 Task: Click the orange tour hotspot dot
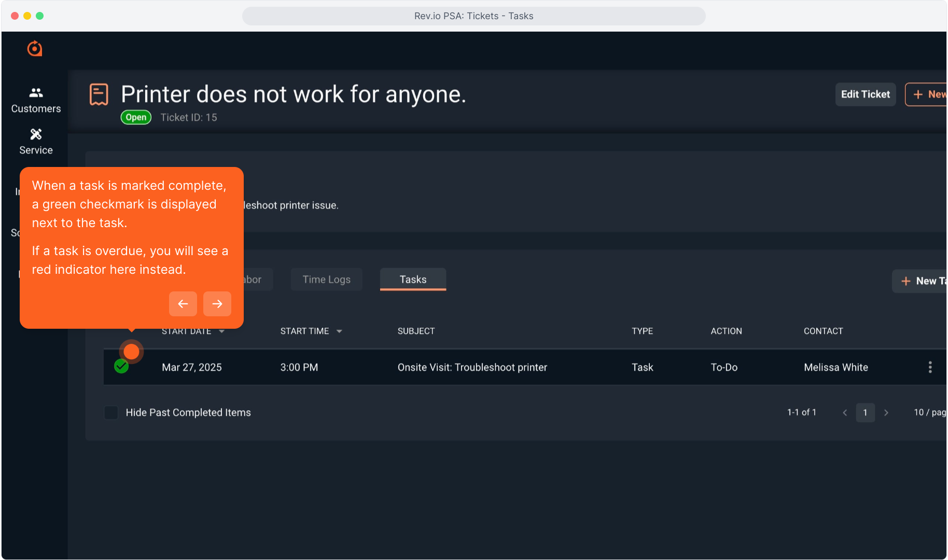[x=132, y=352]
